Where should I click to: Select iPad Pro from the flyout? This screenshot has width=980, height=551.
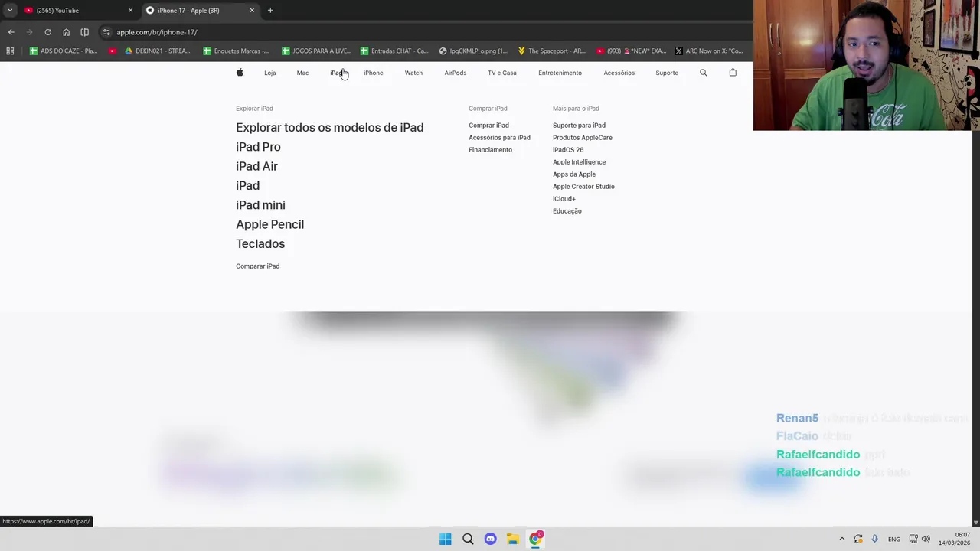[258, 147]
